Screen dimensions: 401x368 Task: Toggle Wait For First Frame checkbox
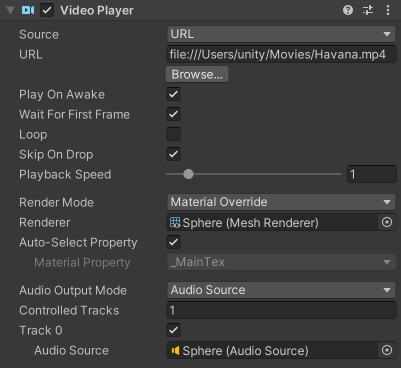173,114
